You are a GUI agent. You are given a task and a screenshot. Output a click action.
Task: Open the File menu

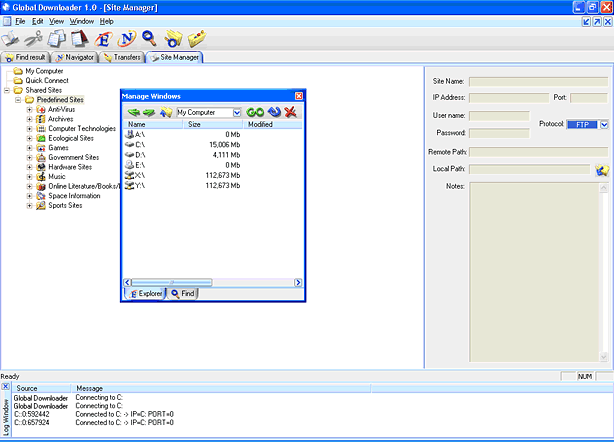tap(20, 21)
